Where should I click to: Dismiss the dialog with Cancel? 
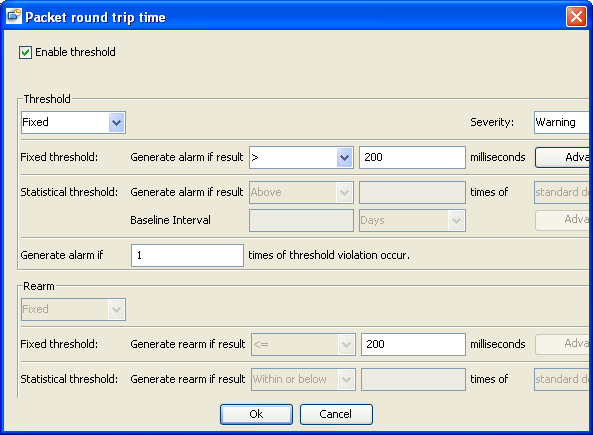(336, 414)
